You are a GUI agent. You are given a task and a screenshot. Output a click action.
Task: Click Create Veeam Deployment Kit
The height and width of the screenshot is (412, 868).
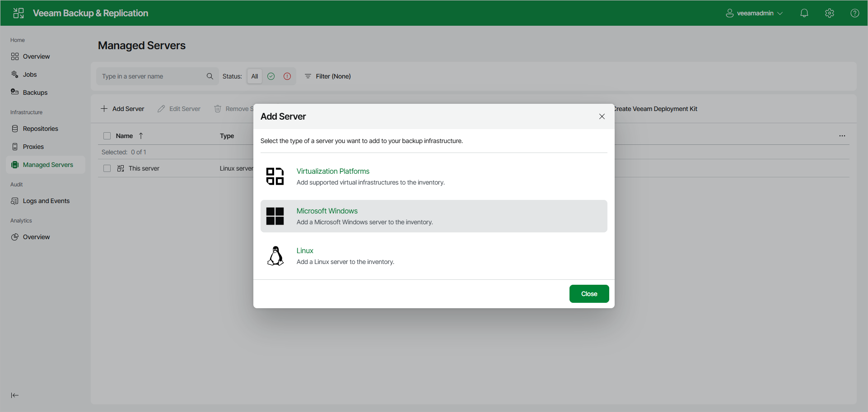coord(656,109)
